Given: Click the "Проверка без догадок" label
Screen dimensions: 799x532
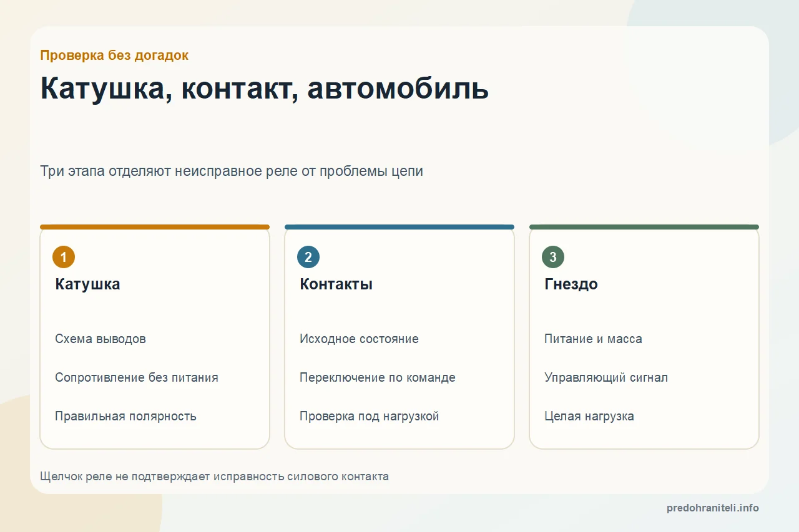Looking at the screenshot, I should (114, 56).
